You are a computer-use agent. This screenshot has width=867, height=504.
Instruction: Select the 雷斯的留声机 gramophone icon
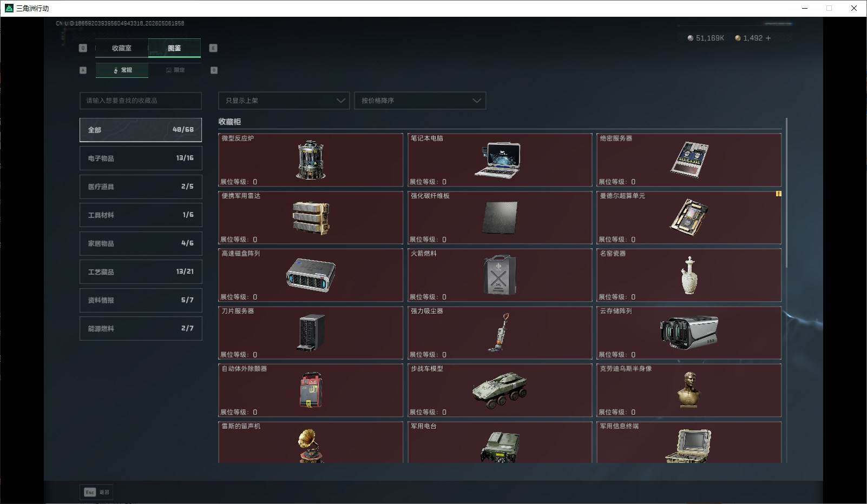(x=311, y=446)
